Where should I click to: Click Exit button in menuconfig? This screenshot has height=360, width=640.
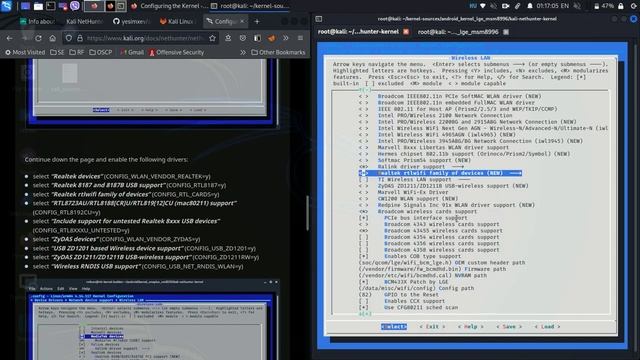click(x=432, y=327)
